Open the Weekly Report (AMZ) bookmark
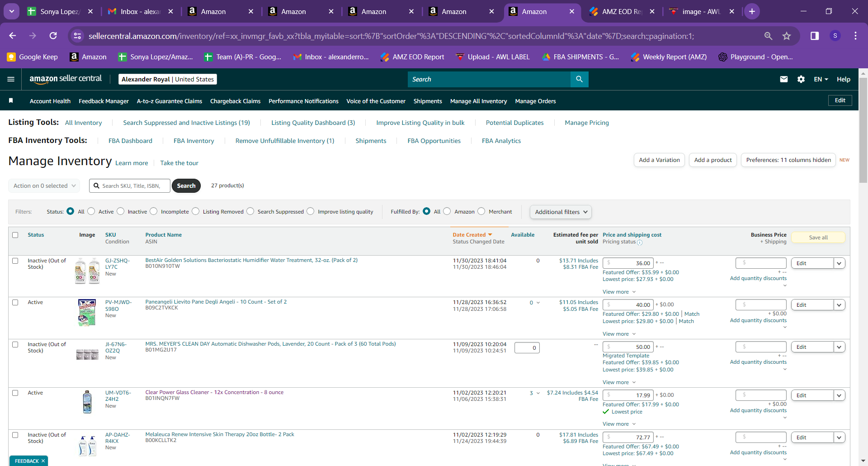Image resolution: width=868 pixels, height=466 pixels. point(669,57)
